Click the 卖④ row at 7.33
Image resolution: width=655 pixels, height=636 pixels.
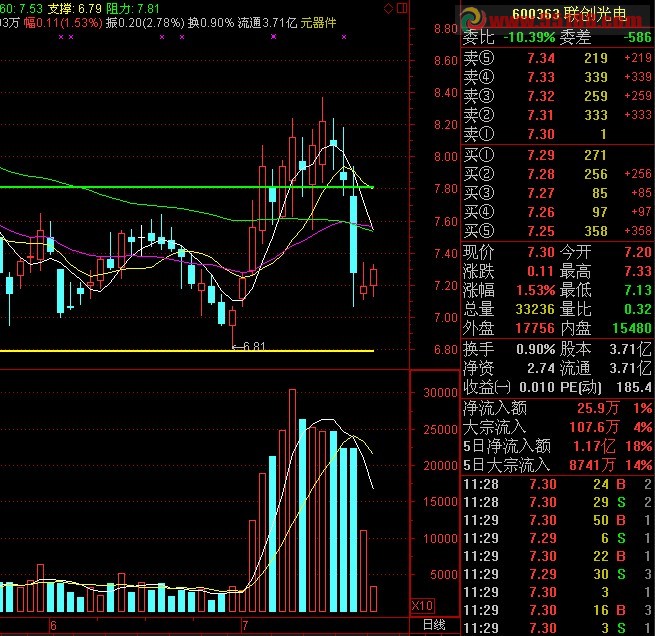tap(557, 77)
